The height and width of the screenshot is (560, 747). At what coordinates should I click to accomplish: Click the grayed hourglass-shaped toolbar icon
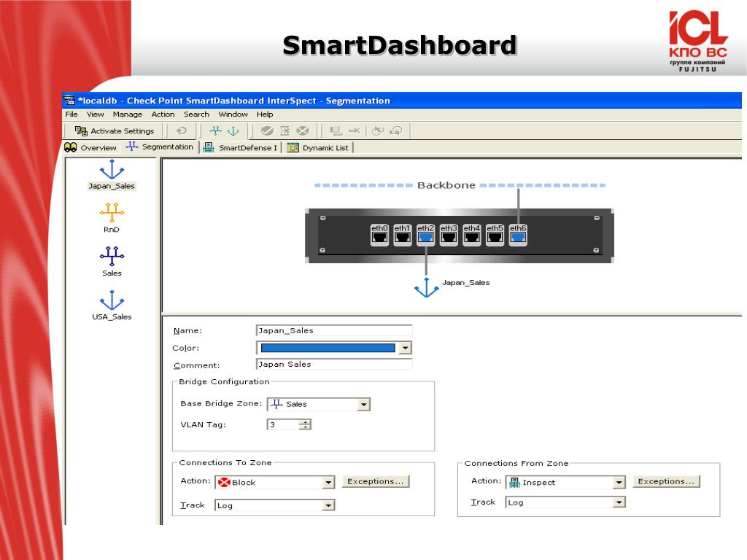(x=285, y=131)
